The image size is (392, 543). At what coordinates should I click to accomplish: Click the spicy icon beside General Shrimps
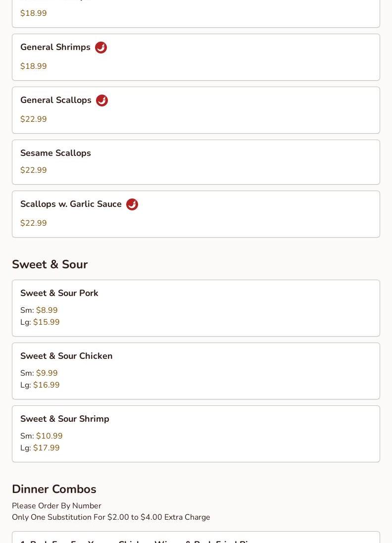click(101, 48)
